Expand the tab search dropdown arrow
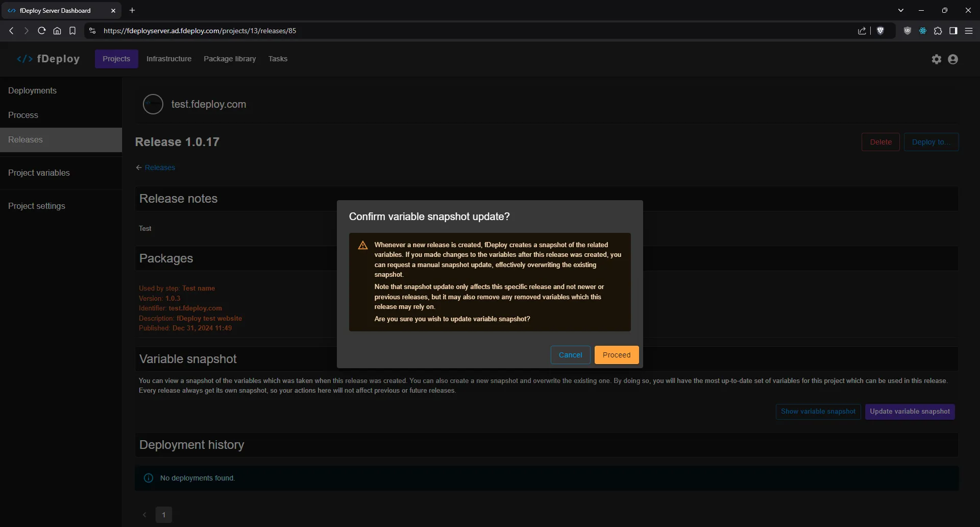The height and width of the screenshot is (527, 980). (900, 10)
